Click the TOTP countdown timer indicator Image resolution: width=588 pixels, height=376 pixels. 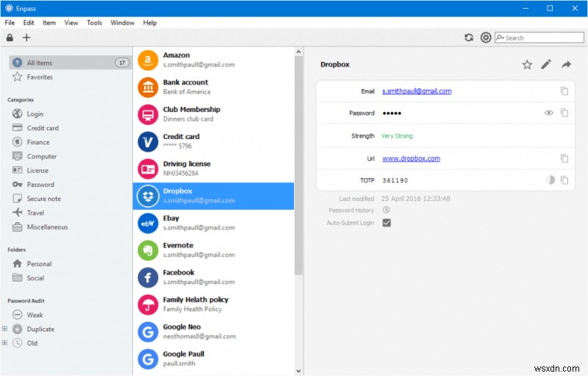point(550,180)
